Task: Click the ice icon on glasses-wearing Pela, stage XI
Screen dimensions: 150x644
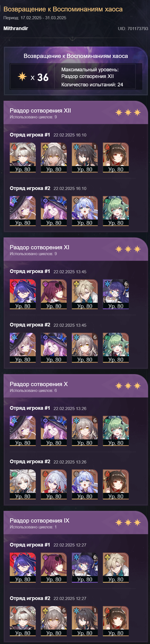Action: coord(107,284)
